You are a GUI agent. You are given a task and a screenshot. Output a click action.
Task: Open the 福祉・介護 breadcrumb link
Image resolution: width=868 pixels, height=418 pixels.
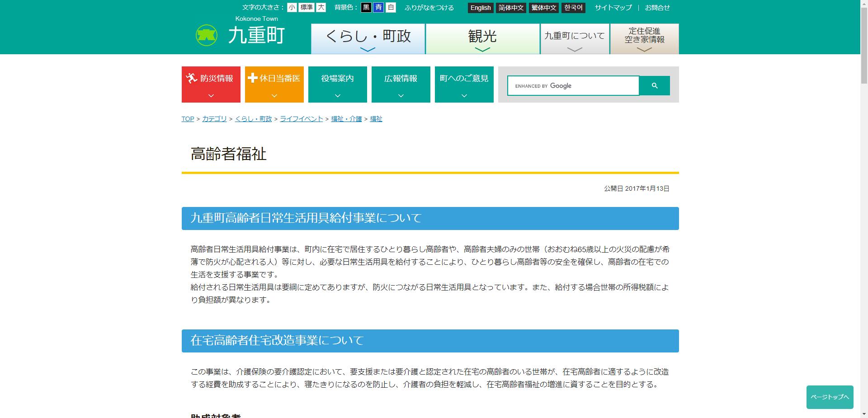346,118
